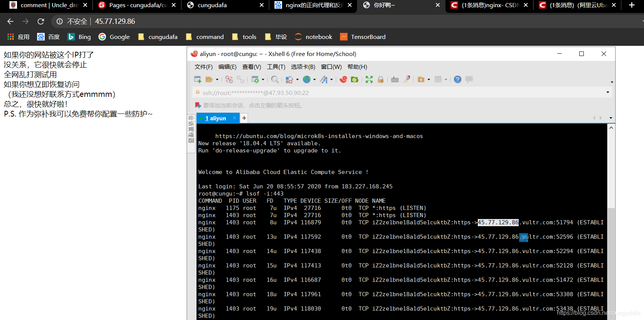Image resolution: width=644 pixels, height=320 pixels.
Task: Click the Lock screen padlock icon
Action: (x=380, y=79)
